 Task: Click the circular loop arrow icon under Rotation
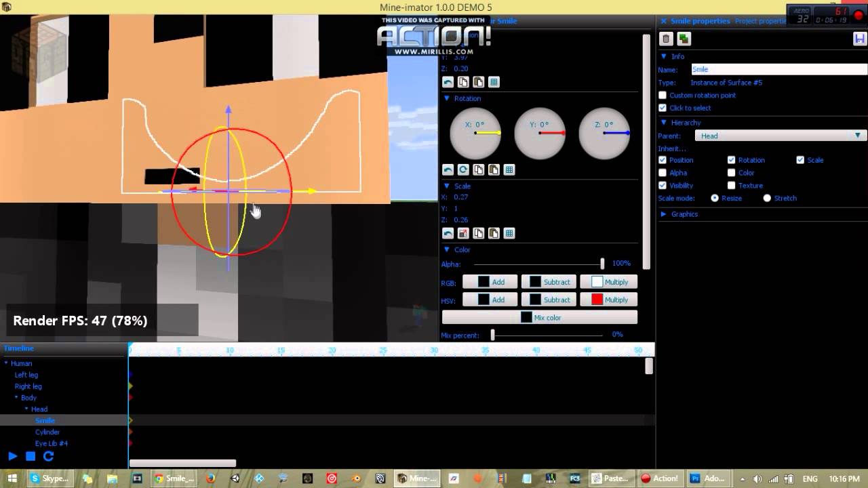coord(463,170)
